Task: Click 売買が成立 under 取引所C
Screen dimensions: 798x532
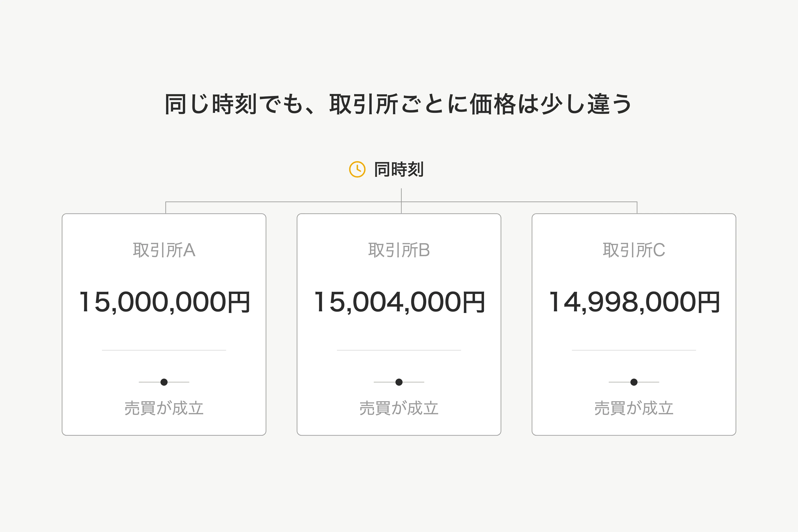Action: coord(634,408)
